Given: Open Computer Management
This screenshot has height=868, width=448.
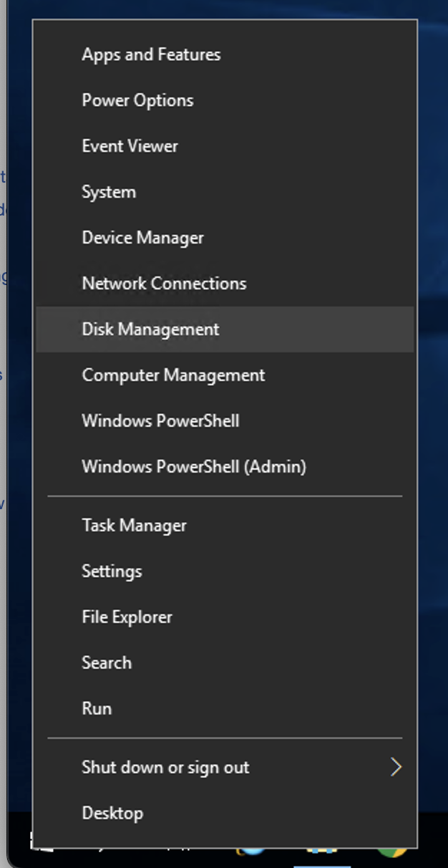Looking at the screenshot, I should point(173,375).
